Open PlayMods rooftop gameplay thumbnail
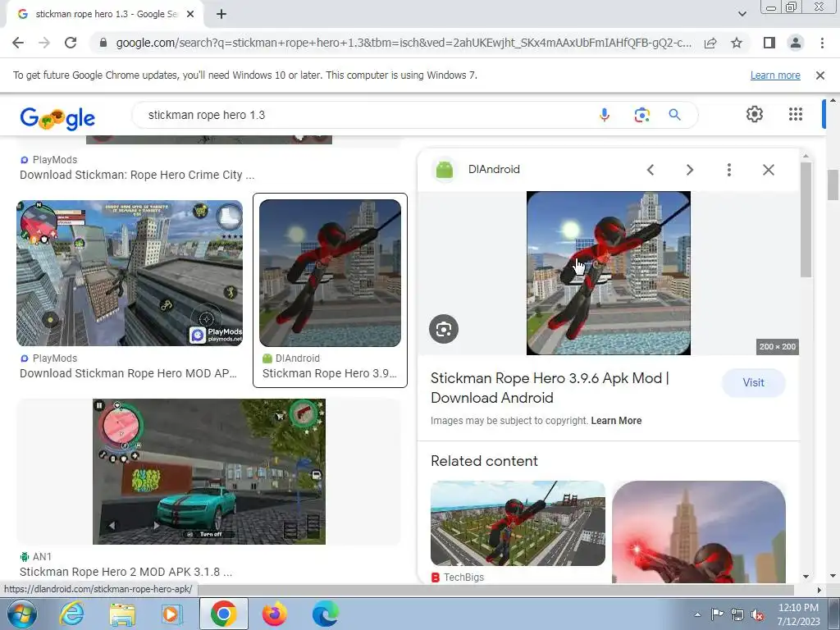 click(130, 273)
